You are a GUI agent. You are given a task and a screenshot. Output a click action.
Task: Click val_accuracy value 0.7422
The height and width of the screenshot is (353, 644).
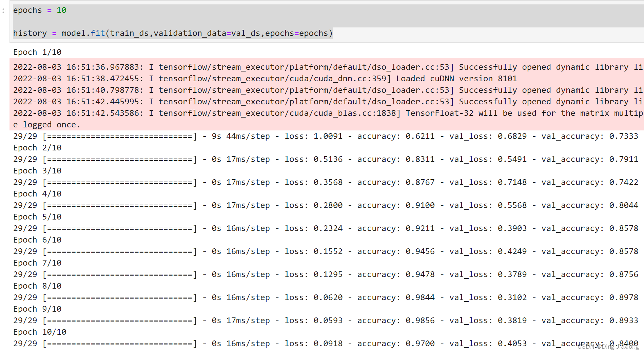click(624, 182)
